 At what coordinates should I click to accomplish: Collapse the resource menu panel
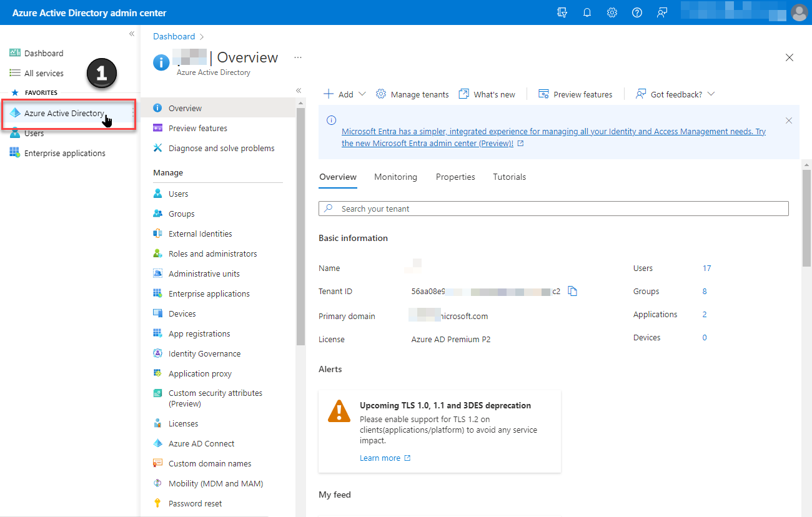[x=299, y=91]
